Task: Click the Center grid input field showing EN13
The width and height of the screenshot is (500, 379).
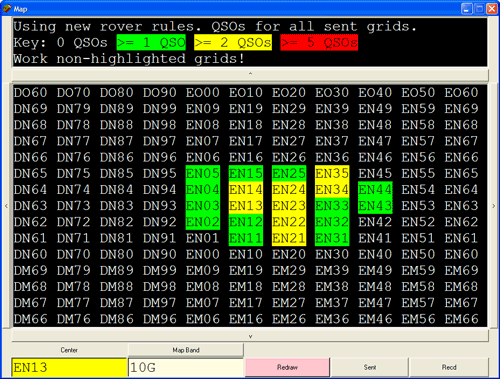Action: pyautogui.click(x=69, y=367)
